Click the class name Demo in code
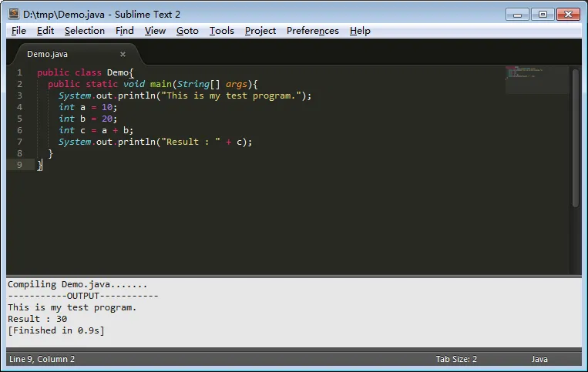 (x=117, y=72)
